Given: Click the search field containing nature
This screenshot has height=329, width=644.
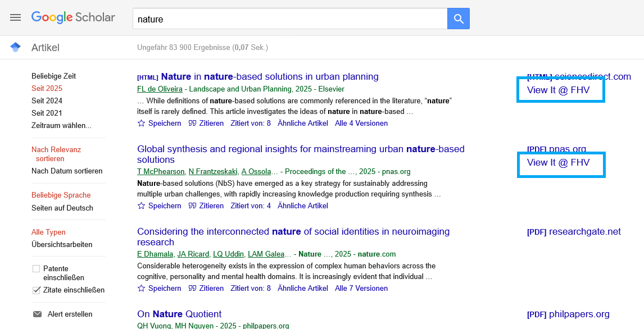Looking at the screenshot, I should tap(289, 19).
